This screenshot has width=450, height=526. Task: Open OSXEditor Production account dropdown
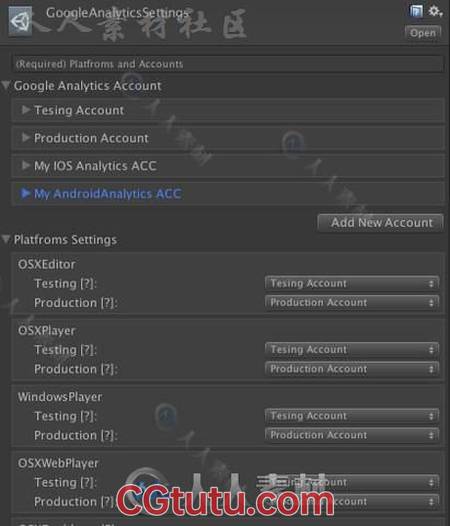(352, 303)
